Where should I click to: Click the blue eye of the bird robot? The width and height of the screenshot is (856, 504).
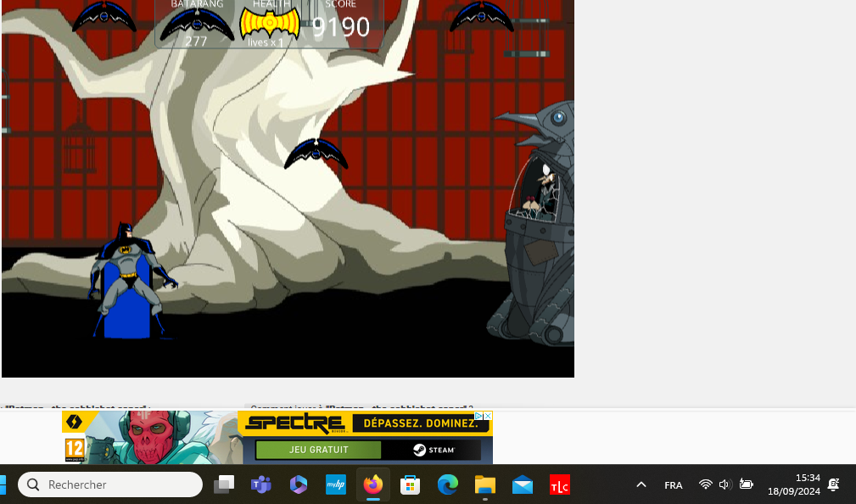(x=558, y=117)
